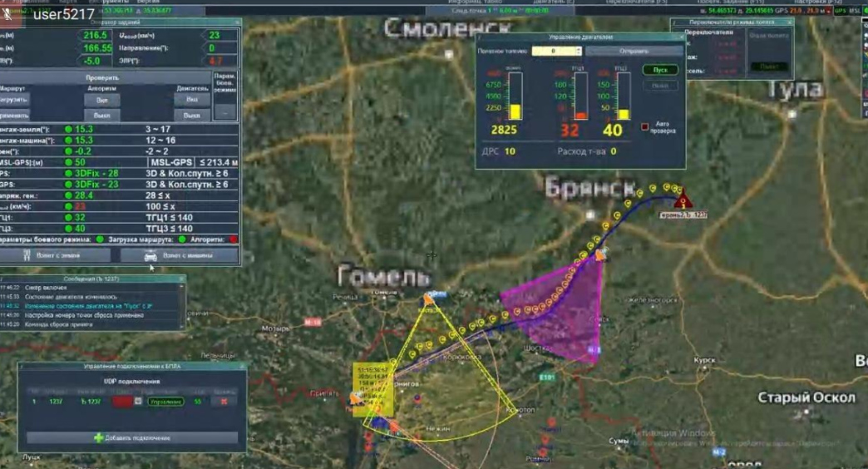Viewport: 868px width, 469px height.
Task: Click the Проверить check button
Action: pos(102,77)
